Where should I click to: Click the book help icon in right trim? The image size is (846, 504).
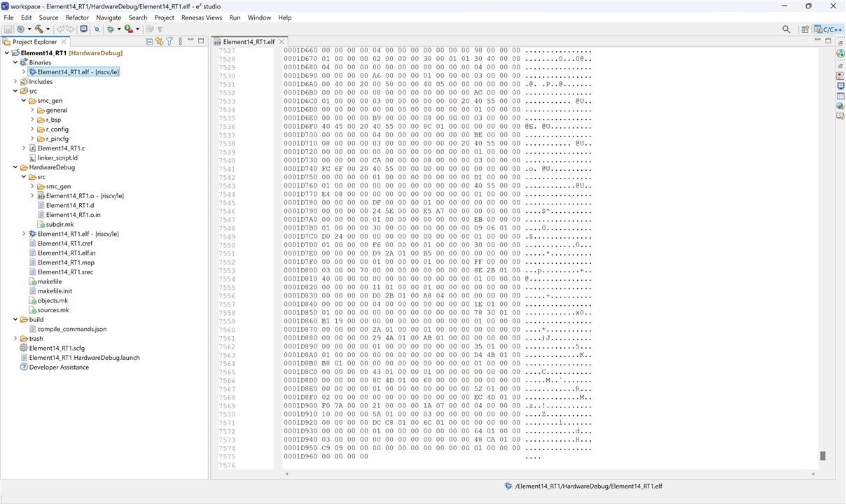click(x=840, y=115)
